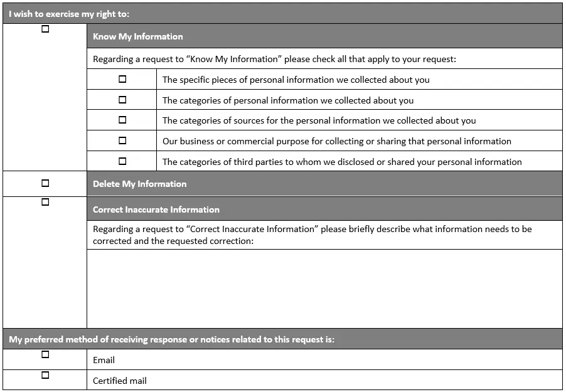566x392 pixels.
Task: Select Email as preferred response method
Action: click(x=45, y=354)
